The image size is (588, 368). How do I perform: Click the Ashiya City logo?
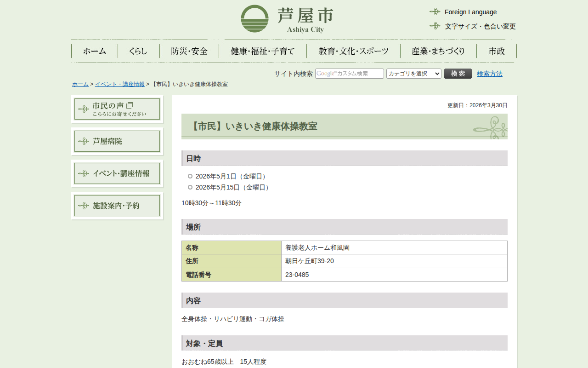pyautogui.click(x=287, y=19)
